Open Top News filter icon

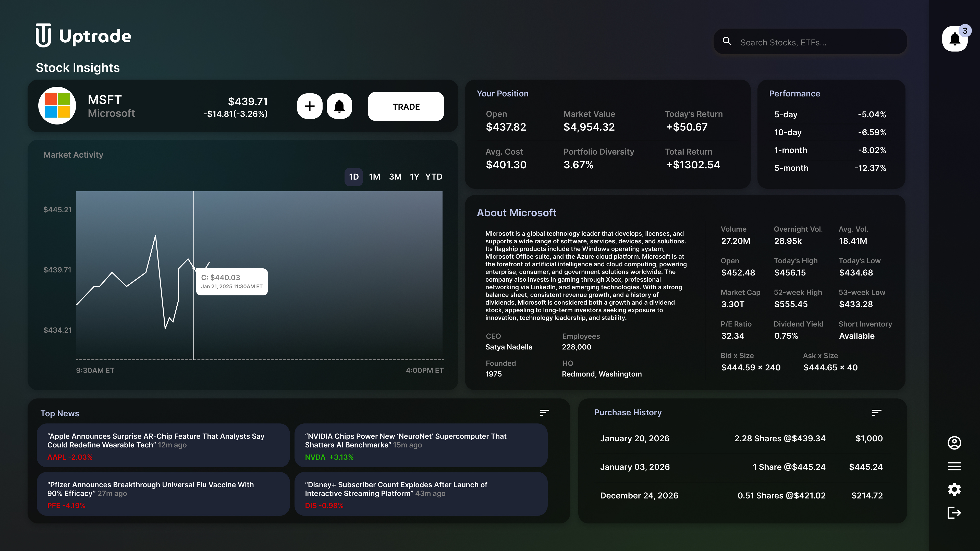tap(544, 412)
